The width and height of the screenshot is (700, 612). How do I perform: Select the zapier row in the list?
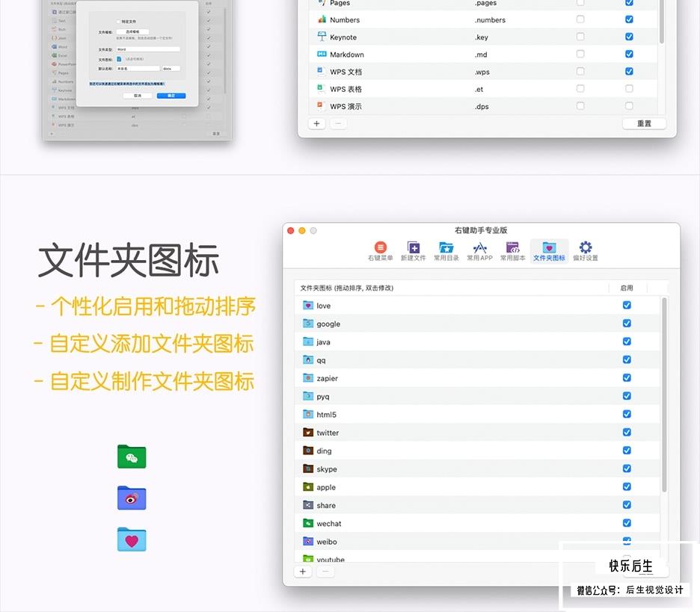tap(477, 378)
